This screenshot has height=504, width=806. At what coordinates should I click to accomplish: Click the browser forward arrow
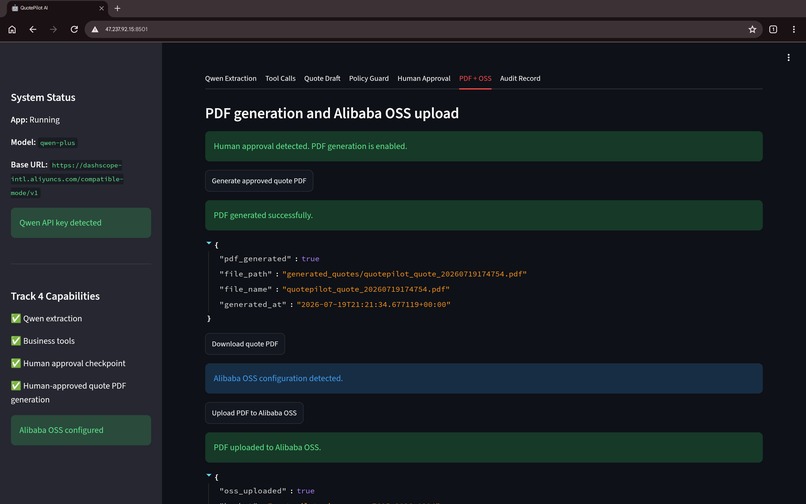coord(53,29)
